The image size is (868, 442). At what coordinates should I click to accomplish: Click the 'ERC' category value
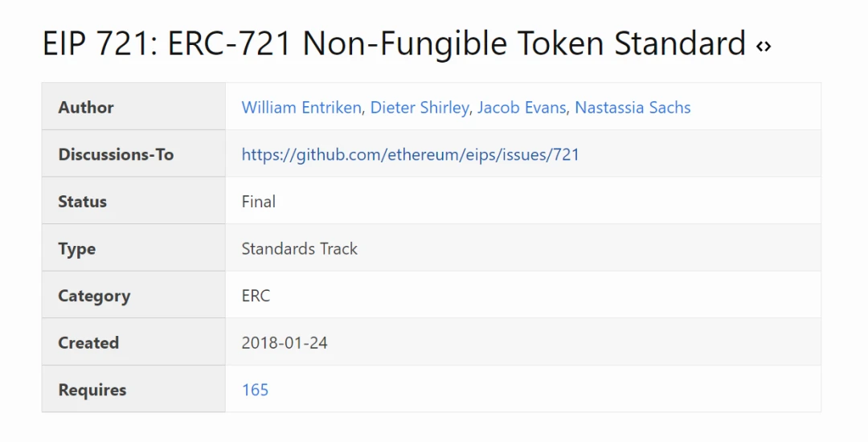click(256, 296)
